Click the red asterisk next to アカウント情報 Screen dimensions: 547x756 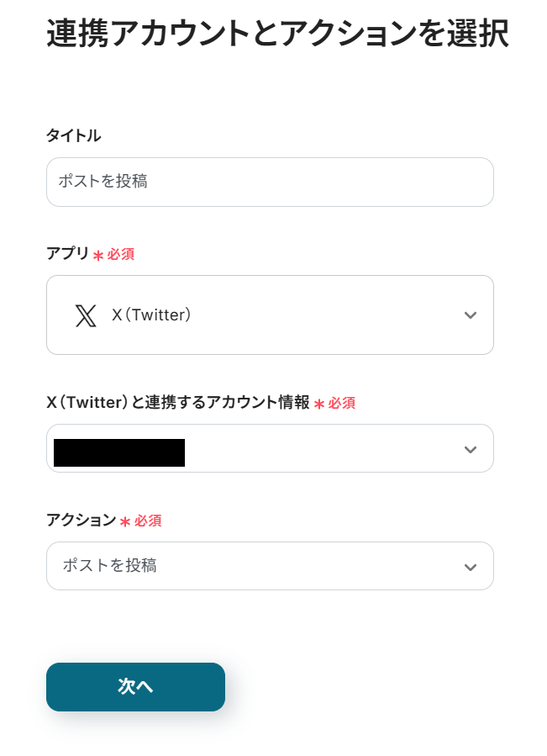319,404
